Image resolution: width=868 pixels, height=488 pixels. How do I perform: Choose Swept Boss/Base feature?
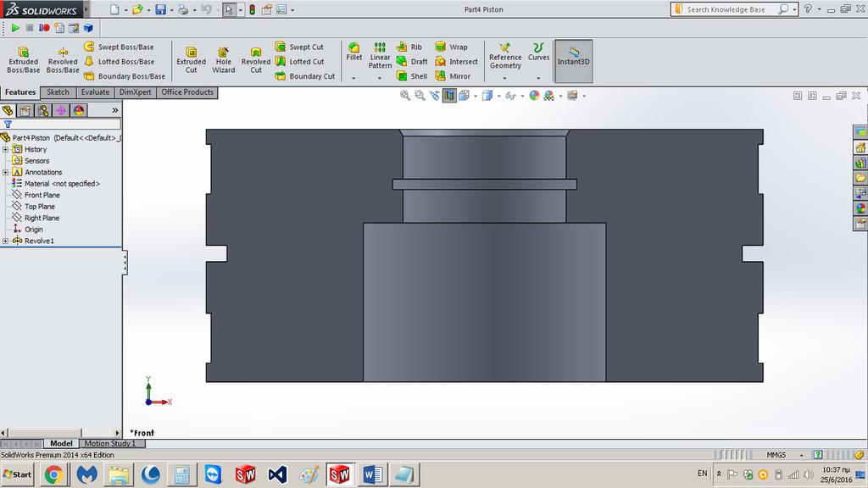pyautogui.click(x=119, y=47)
